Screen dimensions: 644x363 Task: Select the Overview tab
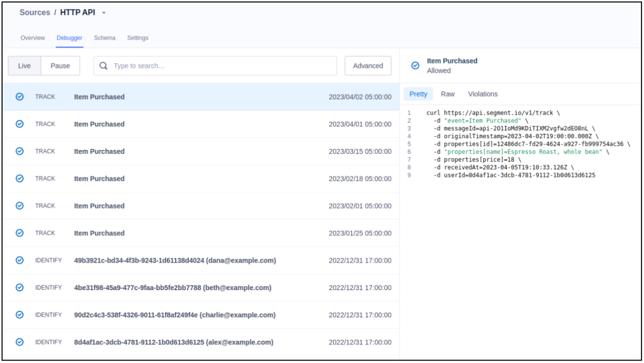(x=32, y=37)
